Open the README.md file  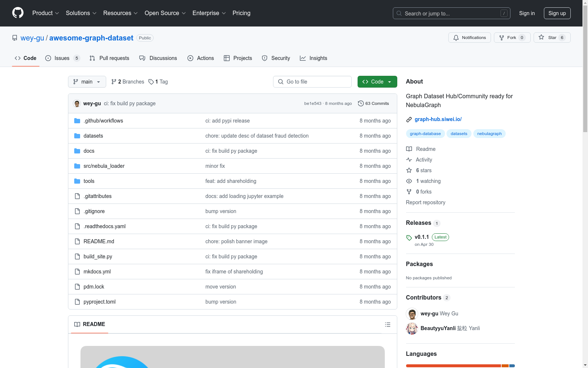(99, 241)
